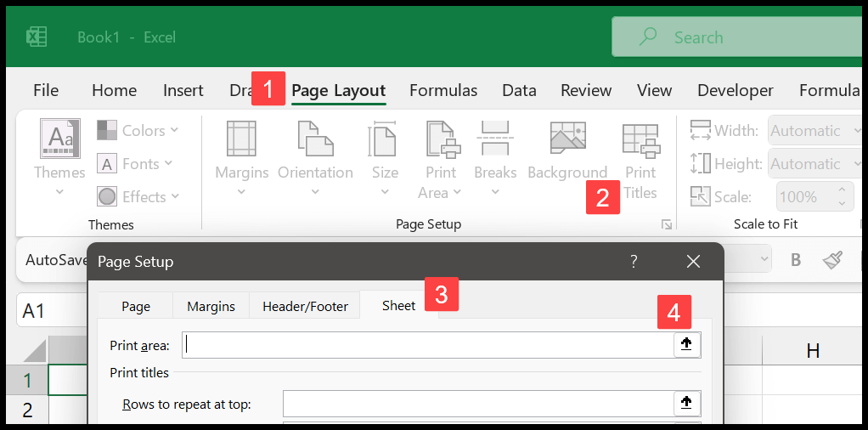This screenshot has height=430, width=868.
Task: Open the Review tab
Action: coord(586,90)
